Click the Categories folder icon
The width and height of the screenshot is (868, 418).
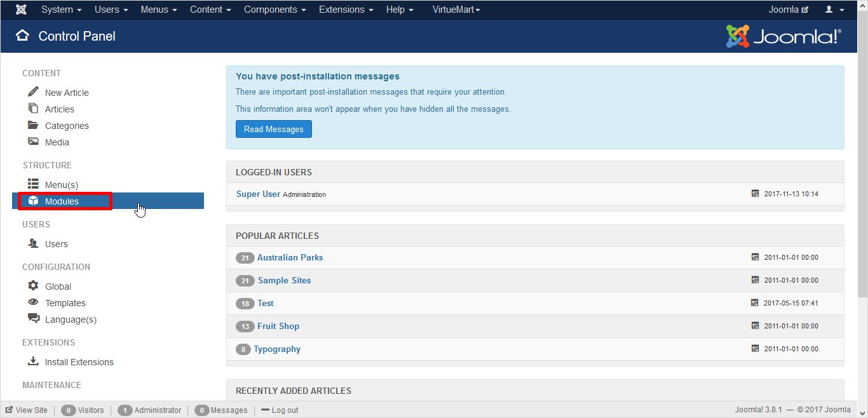coord(33,125)
